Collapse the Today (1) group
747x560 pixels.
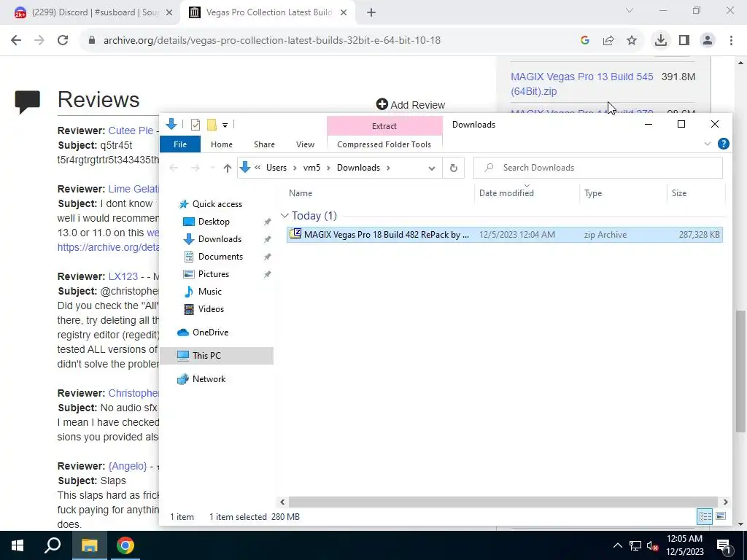tap(285, 216)
